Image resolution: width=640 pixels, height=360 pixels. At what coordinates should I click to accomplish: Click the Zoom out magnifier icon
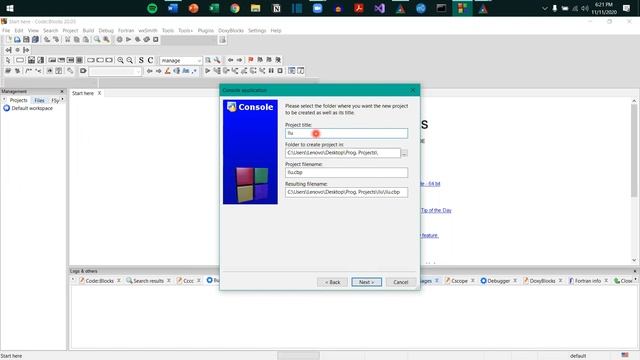pos(130,60)
